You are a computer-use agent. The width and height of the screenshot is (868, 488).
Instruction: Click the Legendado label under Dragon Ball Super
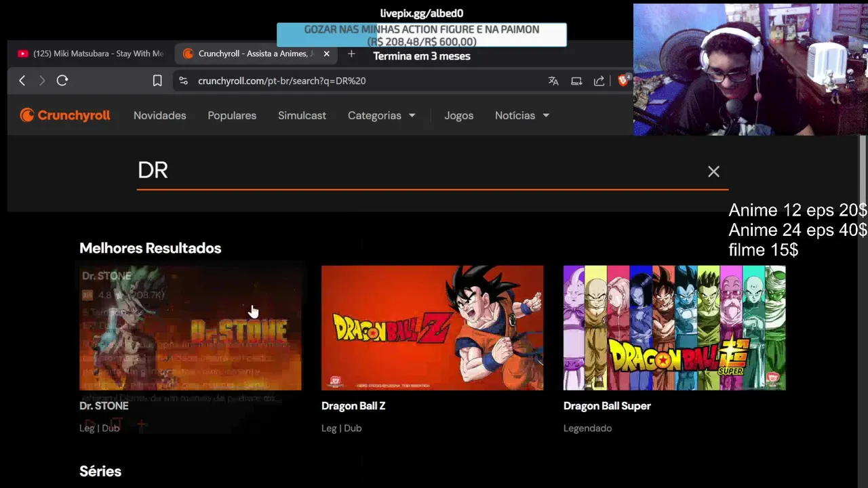587,428
